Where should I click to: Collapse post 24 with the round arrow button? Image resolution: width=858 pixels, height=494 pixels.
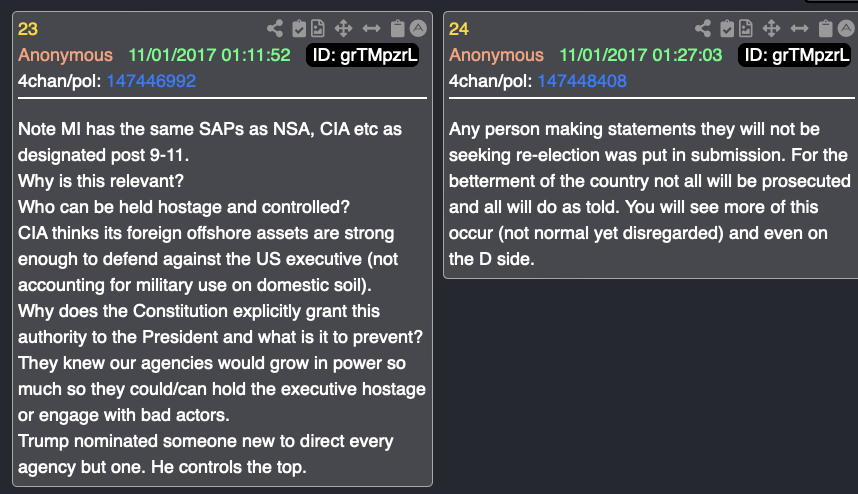click(x=847, y=29)
